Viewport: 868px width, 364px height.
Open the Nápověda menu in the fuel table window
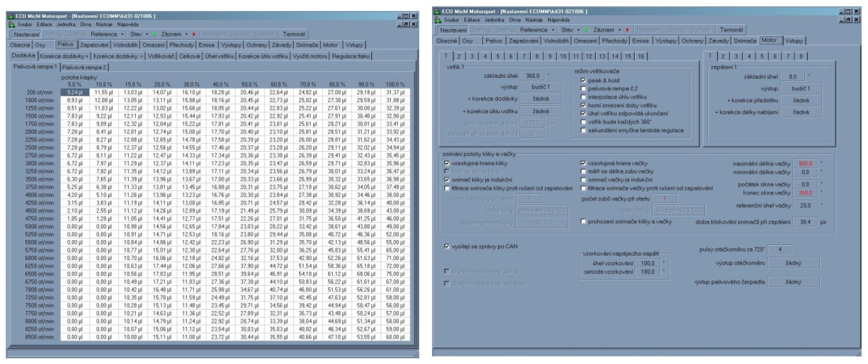click(x=128, y=25)
